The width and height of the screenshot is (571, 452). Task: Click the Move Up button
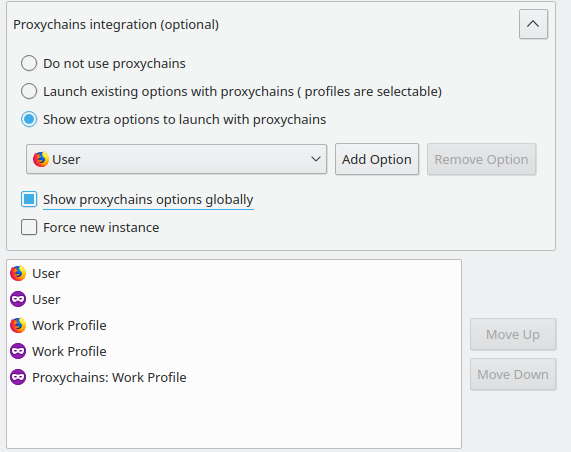(513, 334)
